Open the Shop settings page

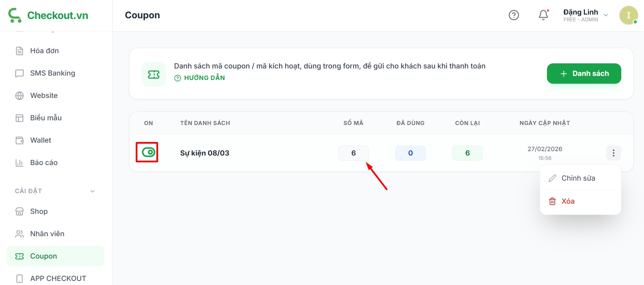click(x=39, y=211)
